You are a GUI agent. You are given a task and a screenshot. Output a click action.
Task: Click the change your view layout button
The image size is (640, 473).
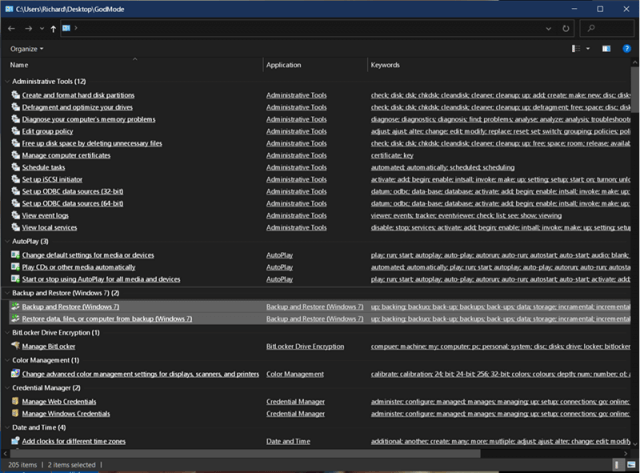click(576, 49)
